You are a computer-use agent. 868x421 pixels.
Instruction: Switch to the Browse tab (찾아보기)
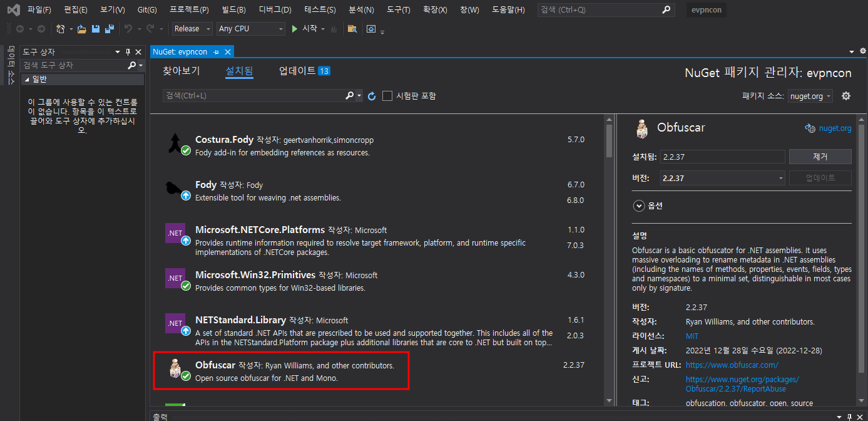pyautogui.click(x=181, y=71)
